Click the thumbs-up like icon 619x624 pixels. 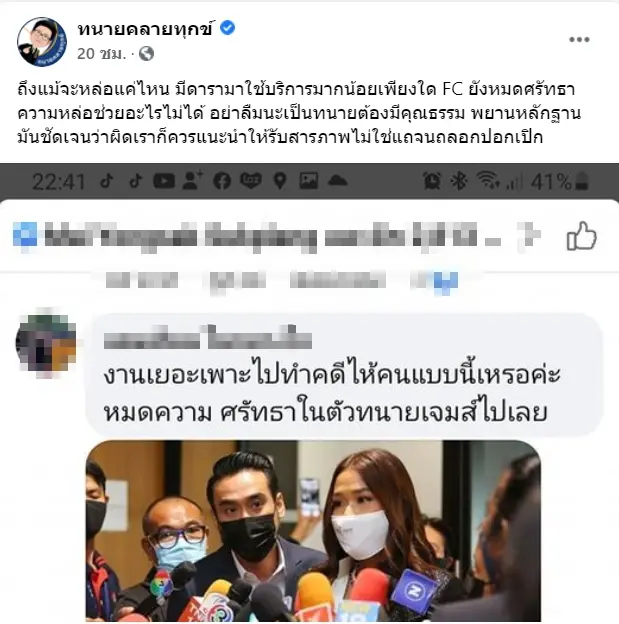(581, 236)
